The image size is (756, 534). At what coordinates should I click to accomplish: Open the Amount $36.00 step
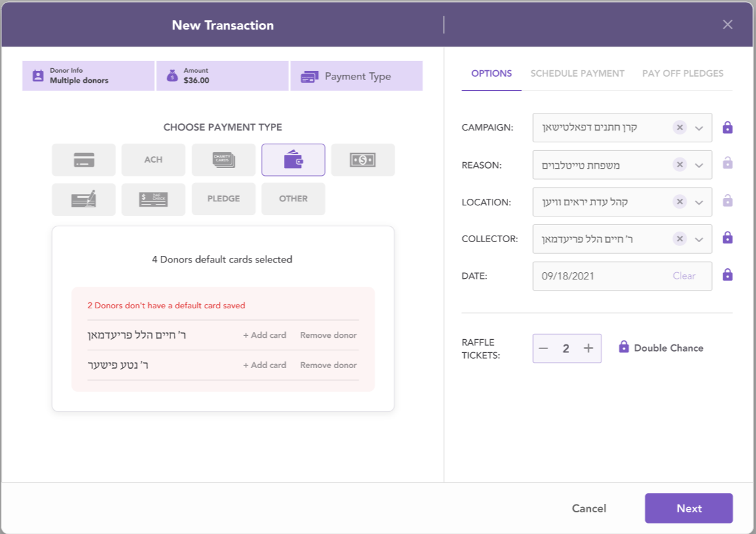click(222, 75)
